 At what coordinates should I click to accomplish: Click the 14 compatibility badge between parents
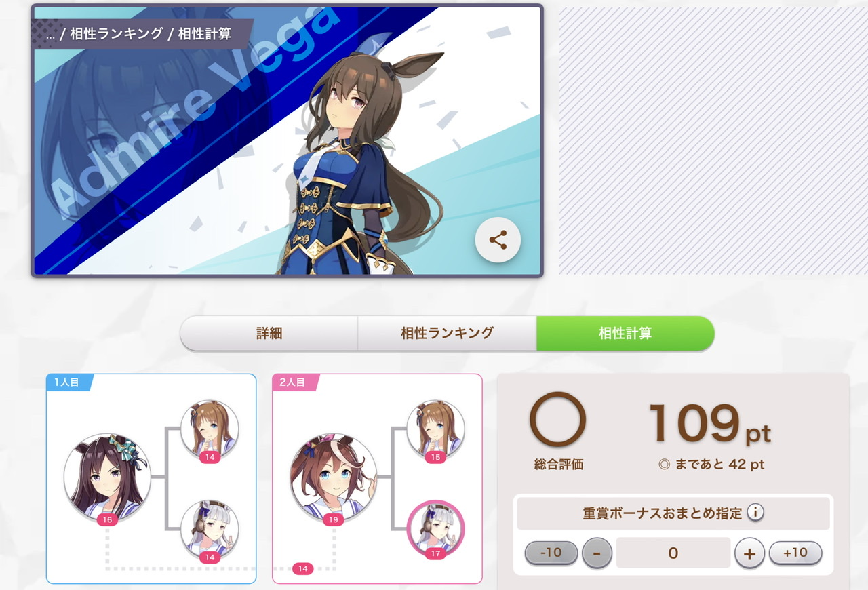[x=302, y=568]
